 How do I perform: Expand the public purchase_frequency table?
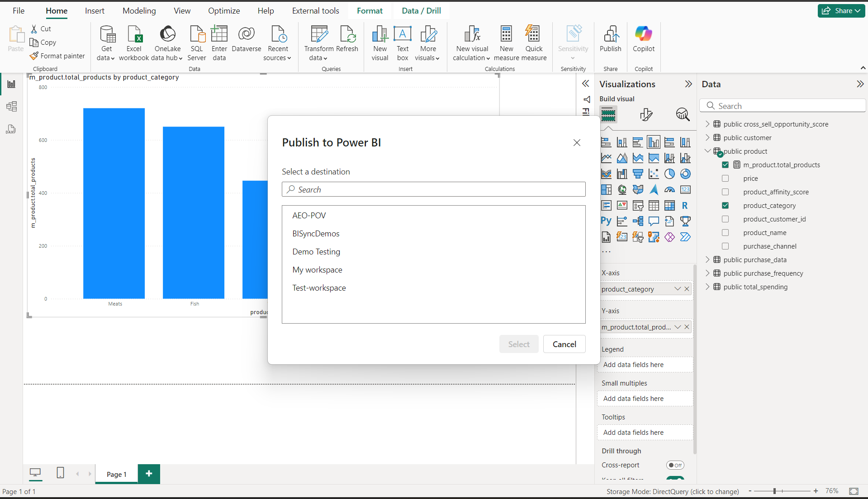(708, 273)
